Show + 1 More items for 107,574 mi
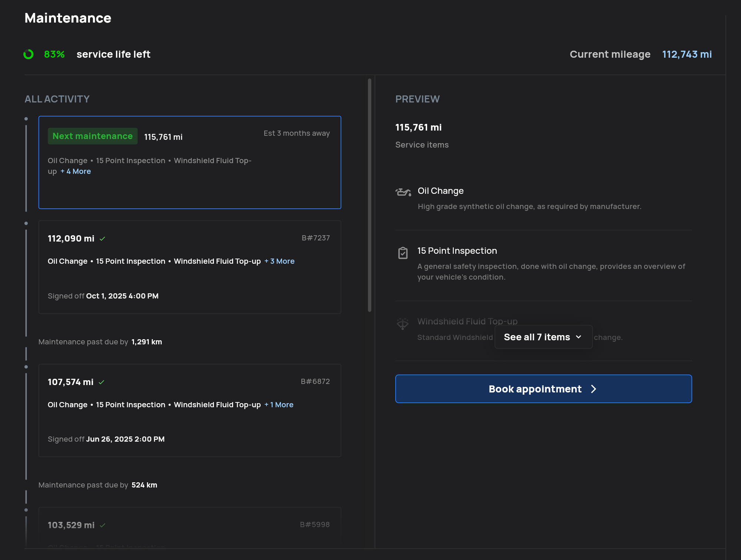 pyautogui.click(x=279, y=405)
